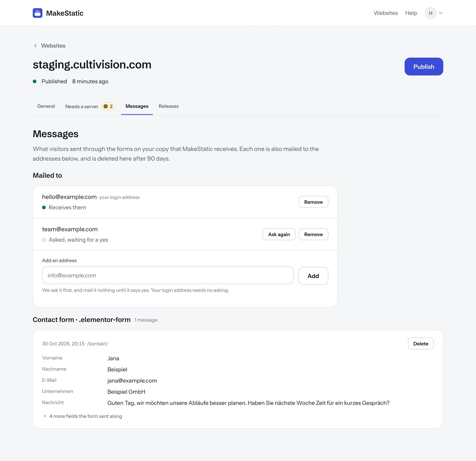The width and height of the screenshot is (476, 461).
Task: Click the hollow waiting status circle
Action: coord(44,240)
